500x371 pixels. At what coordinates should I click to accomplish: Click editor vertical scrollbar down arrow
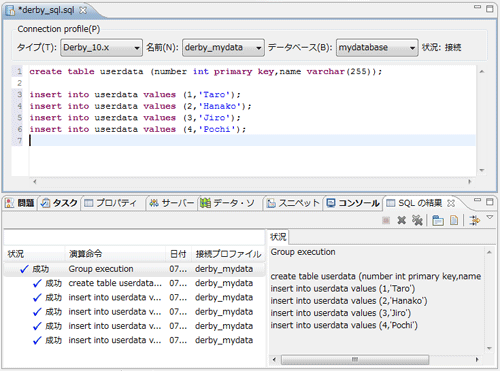tap(482, 170)
